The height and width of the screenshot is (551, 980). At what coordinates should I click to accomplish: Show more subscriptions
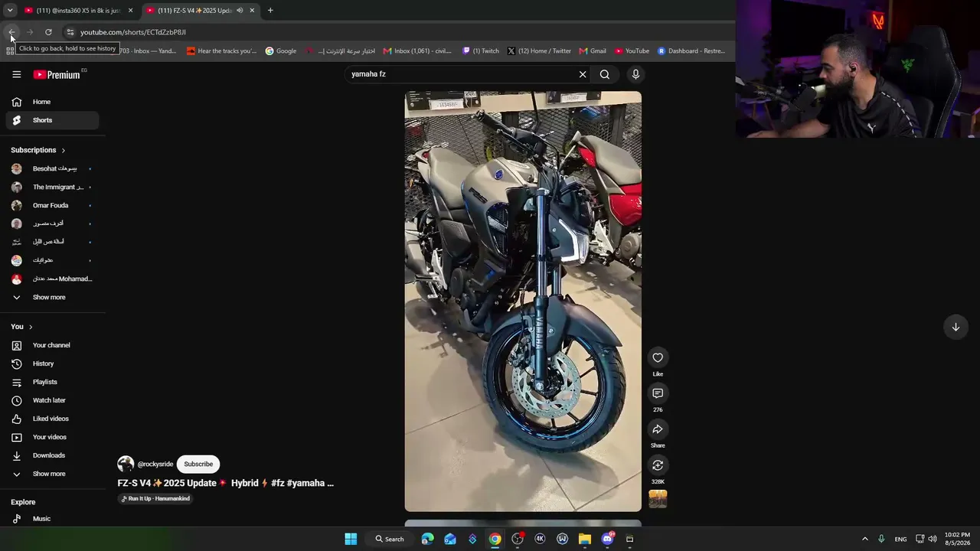[52, 297]
